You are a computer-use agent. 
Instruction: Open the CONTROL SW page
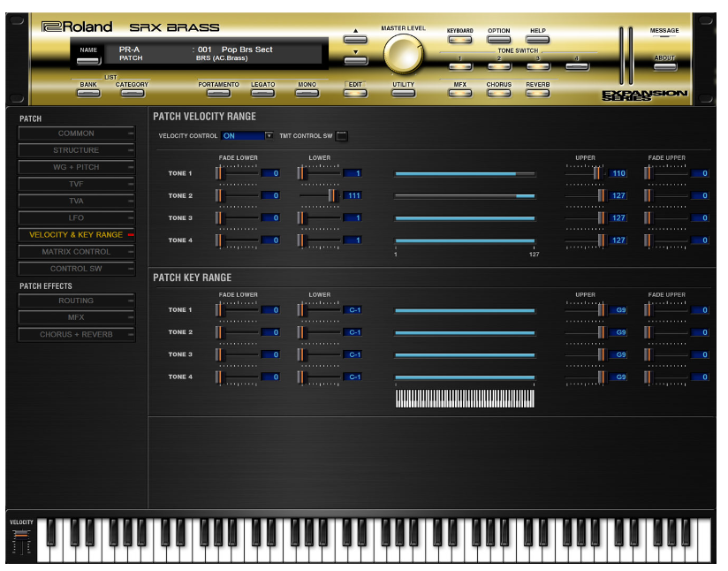click(77, 269)
